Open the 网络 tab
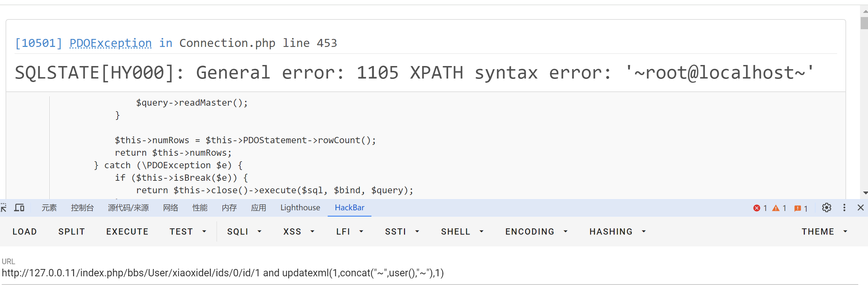This screenshot has width=868, height=285. (x=171, y=208)
